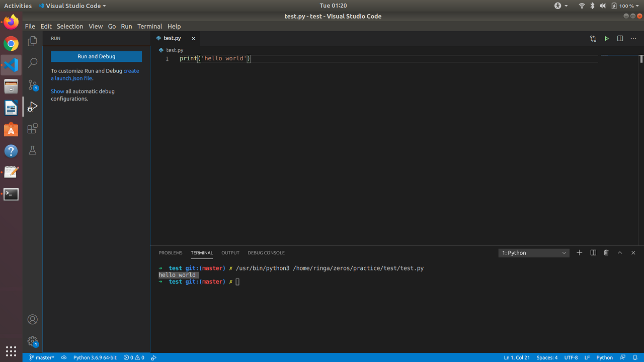Open the Manage gear in activity bar
644x362 pixels.
[x=32, y=341]
